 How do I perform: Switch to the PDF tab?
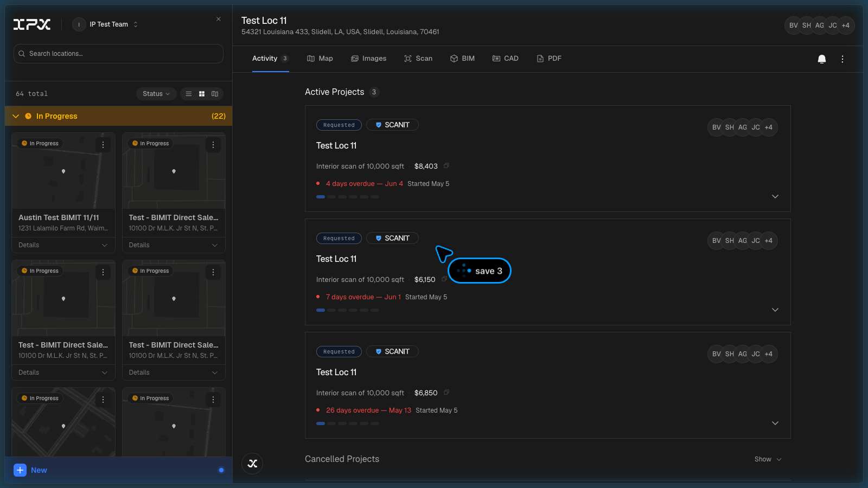[548, 59]
